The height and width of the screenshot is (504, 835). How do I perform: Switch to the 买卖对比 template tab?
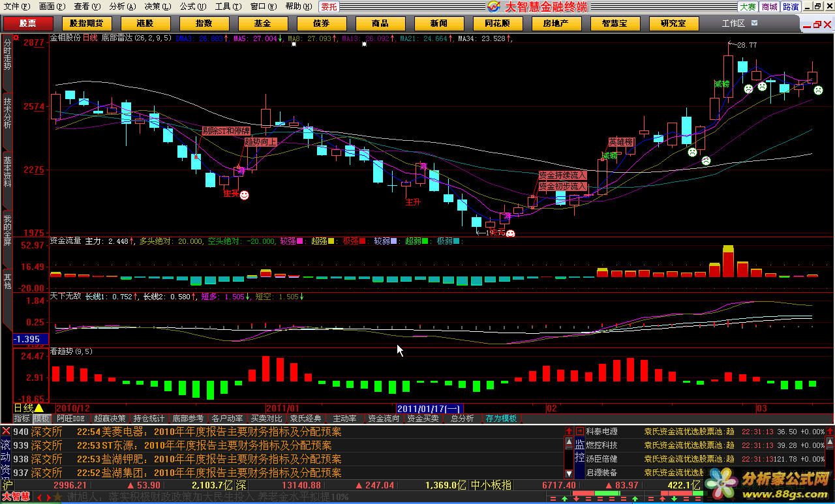(266, 419)
